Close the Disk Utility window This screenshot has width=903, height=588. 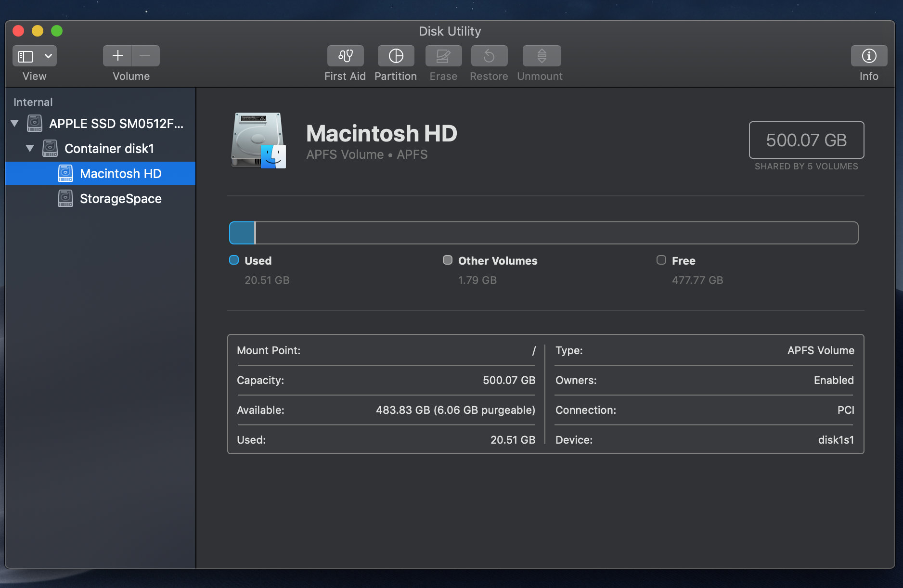click(18, 31)
